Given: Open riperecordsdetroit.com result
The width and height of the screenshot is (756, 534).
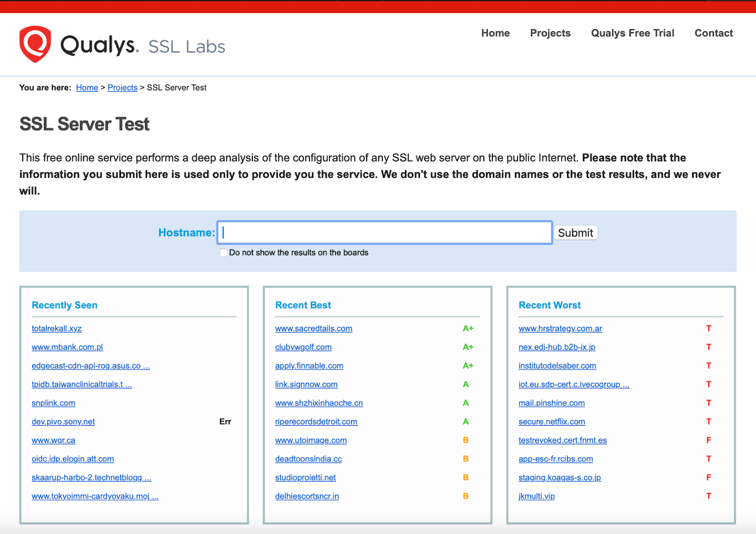Looking at the screenshot, I should (x=316, y=422).
